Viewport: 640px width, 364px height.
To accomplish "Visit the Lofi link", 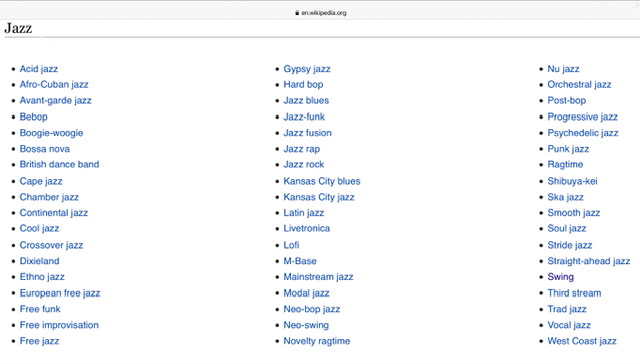I will point(291,245).
